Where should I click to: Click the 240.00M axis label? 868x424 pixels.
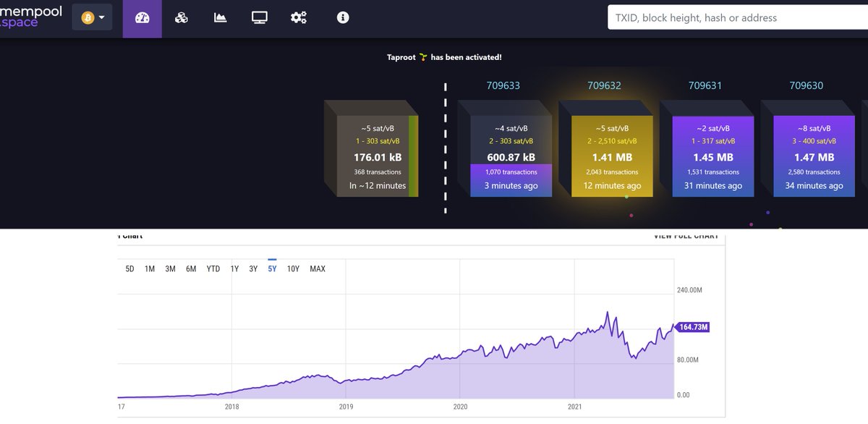pyautogui.click(x=689, y=290)
